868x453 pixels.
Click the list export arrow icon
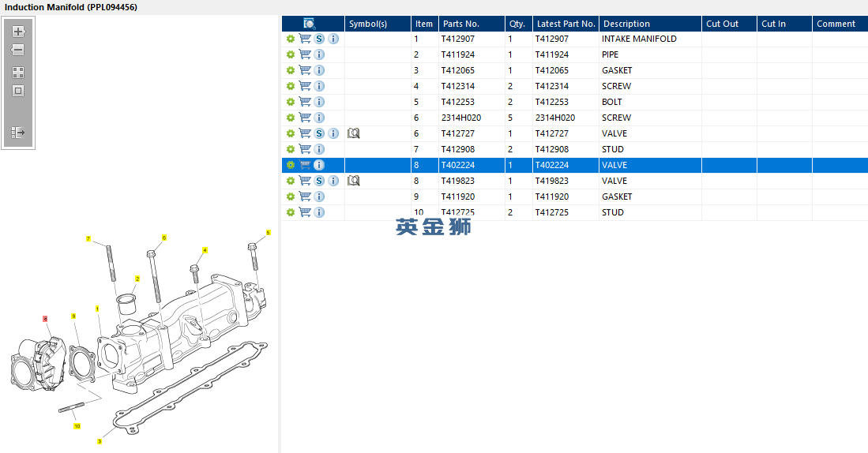(x=18, y=133)
